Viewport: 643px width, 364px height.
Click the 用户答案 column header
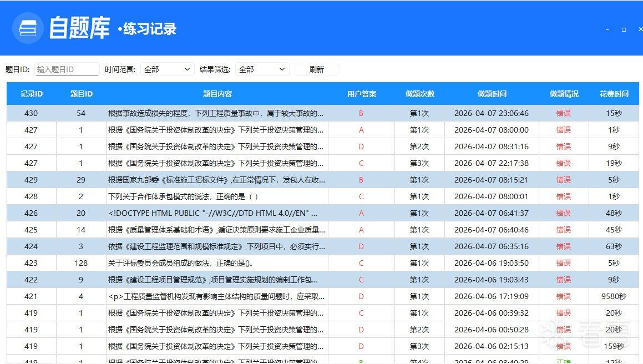(x=361, y=94)
